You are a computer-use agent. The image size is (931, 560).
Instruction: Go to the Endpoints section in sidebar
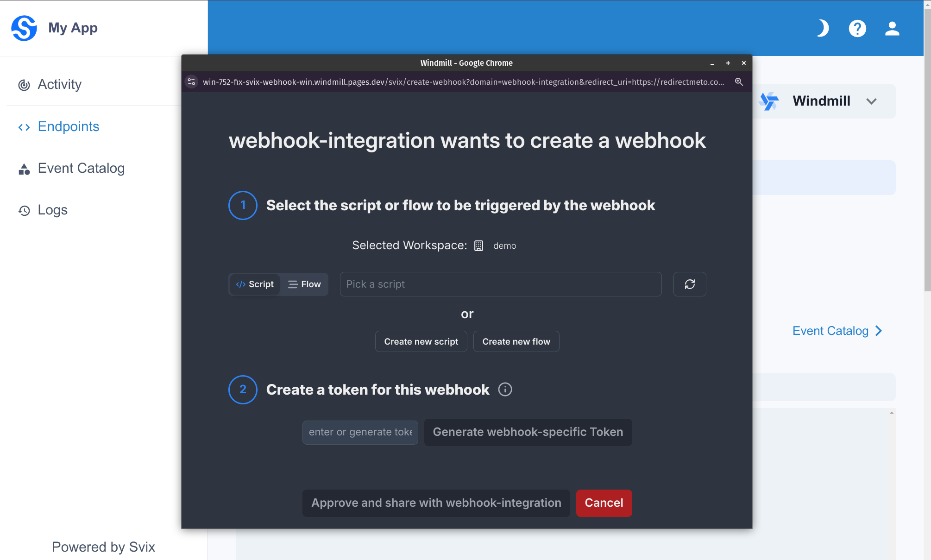[68, 126]
